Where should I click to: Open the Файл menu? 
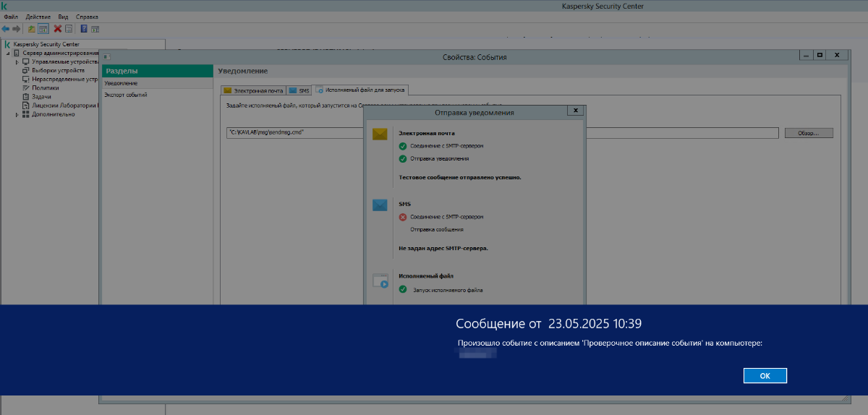(x=11, y=17)
